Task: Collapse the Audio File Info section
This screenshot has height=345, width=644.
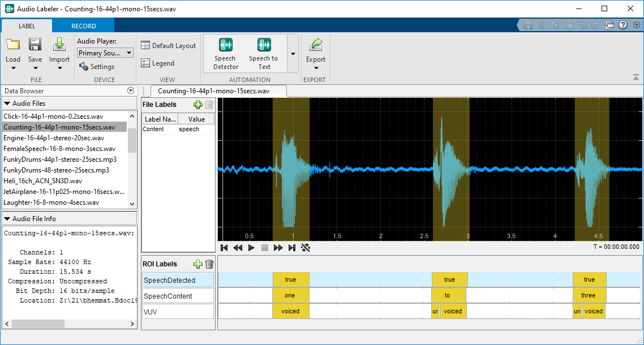Action: [x=7, y=219]
